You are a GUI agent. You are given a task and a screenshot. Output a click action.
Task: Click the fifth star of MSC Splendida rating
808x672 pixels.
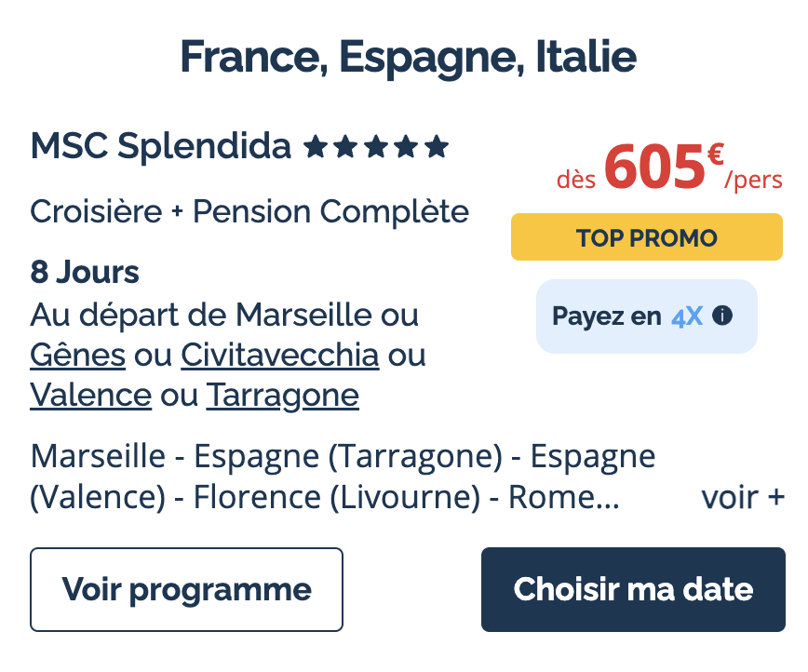point(437,146)
